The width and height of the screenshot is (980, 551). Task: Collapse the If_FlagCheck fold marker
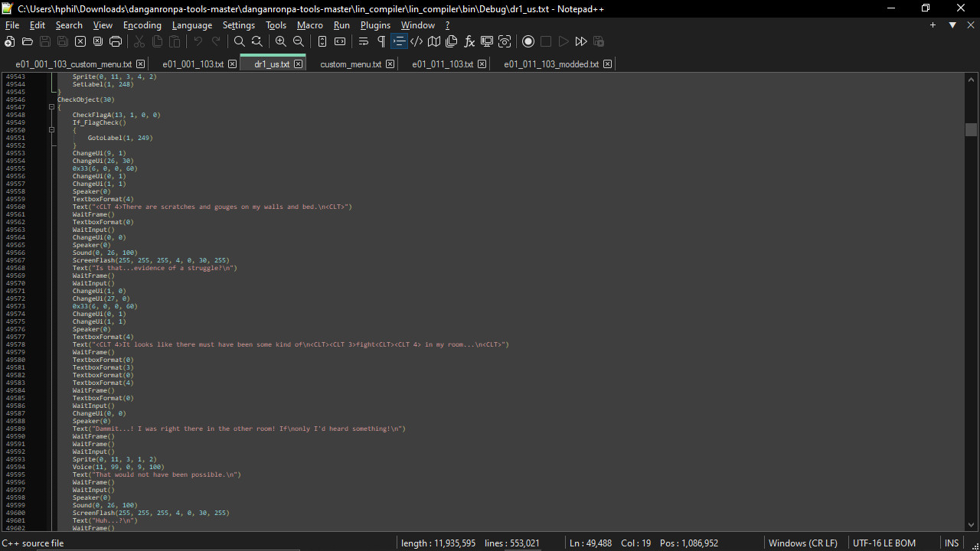(51, 130)
